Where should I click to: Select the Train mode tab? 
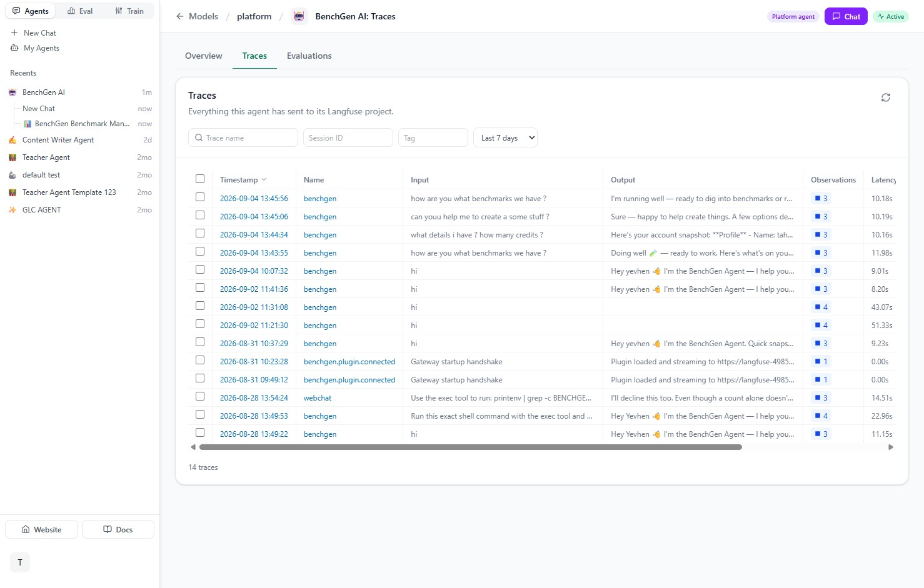click(x=129, y=11)
